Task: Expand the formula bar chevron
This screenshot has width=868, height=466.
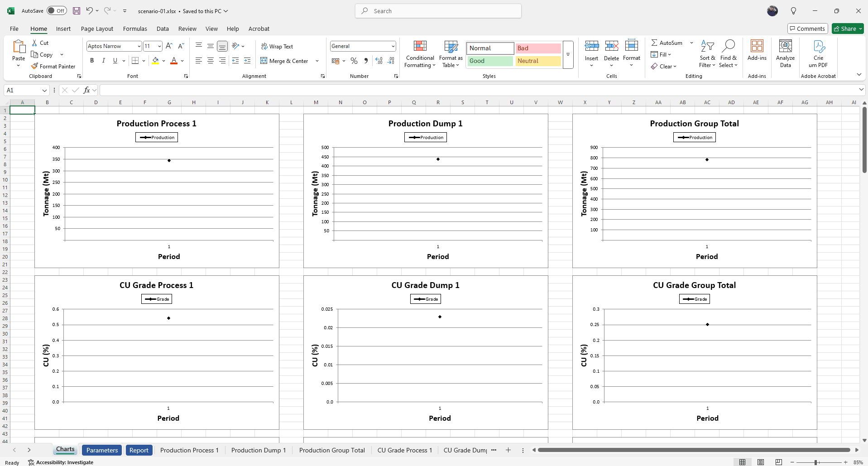Action: pos(861,90)
